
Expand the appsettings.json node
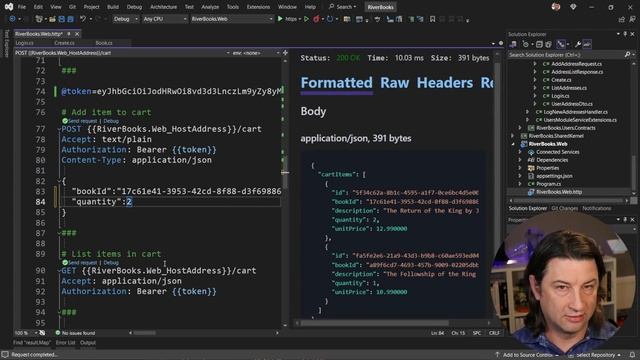click(520, 176)
